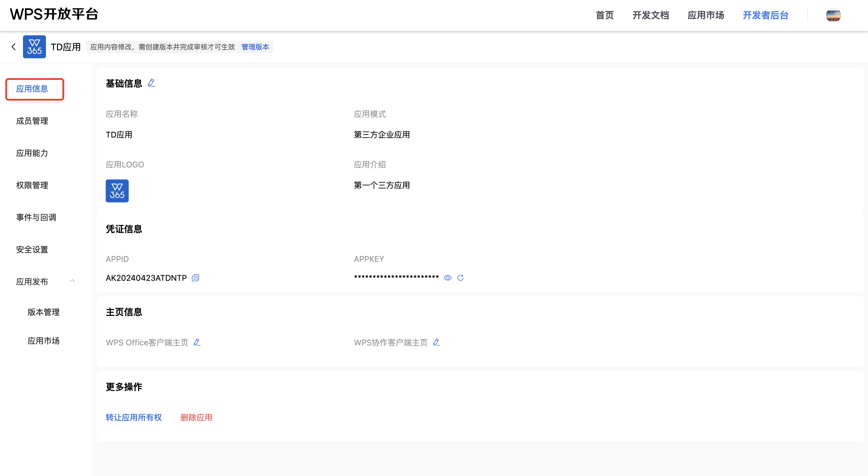The height and width of the screenshot is (476, 868).
Task: Open 应用市场 in the sidebar submenu
Action: coord(43,341)
